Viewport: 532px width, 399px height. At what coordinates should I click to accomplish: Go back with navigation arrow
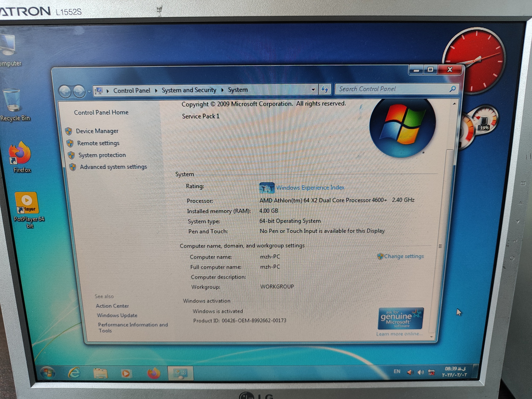click(x=65, y=91)
